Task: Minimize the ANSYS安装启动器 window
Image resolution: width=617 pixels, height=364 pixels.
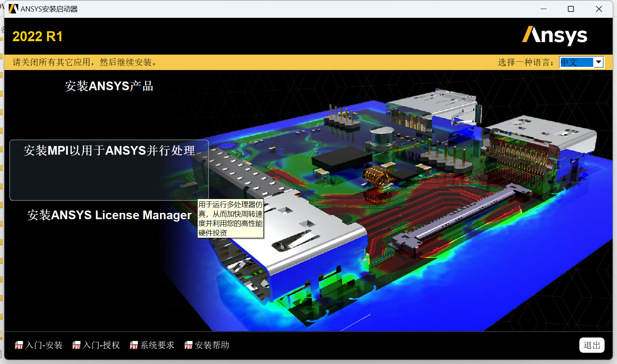Action: click(x=543, y=9)
